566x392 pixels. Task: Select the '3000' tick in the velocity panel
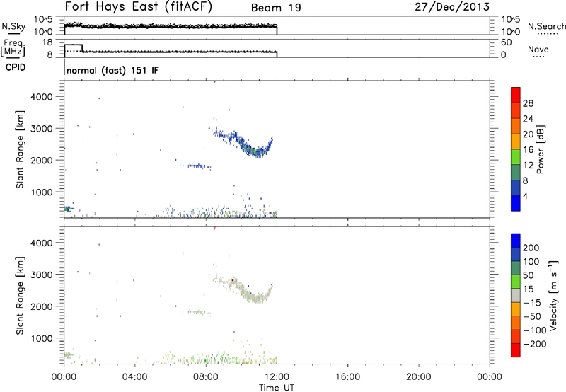42,275
